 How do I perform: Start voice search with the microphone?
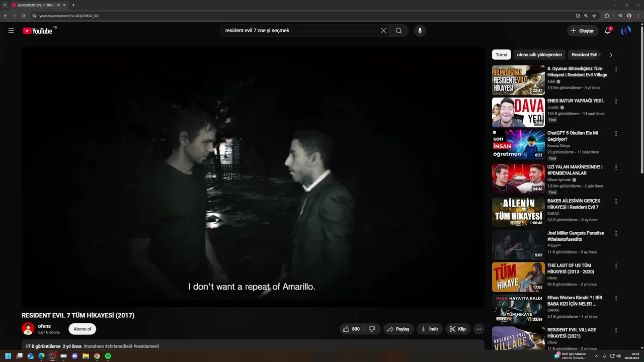[x=420, y=31]
